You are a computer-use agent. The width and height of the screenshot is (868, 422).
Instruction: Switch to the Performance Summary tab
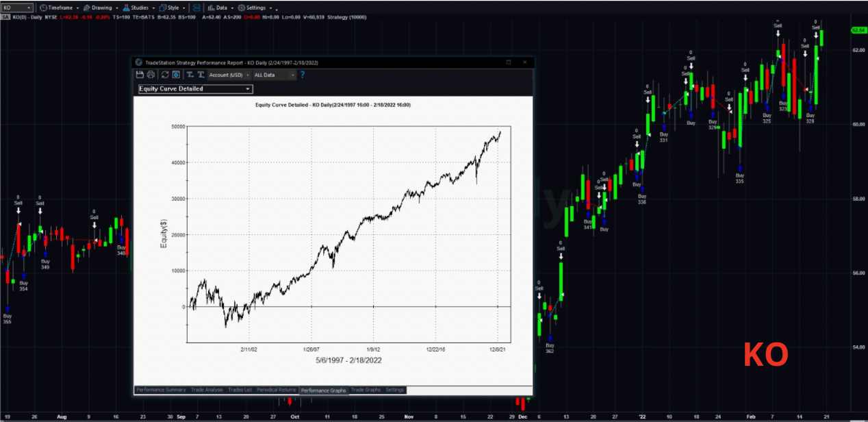point(161,390)
